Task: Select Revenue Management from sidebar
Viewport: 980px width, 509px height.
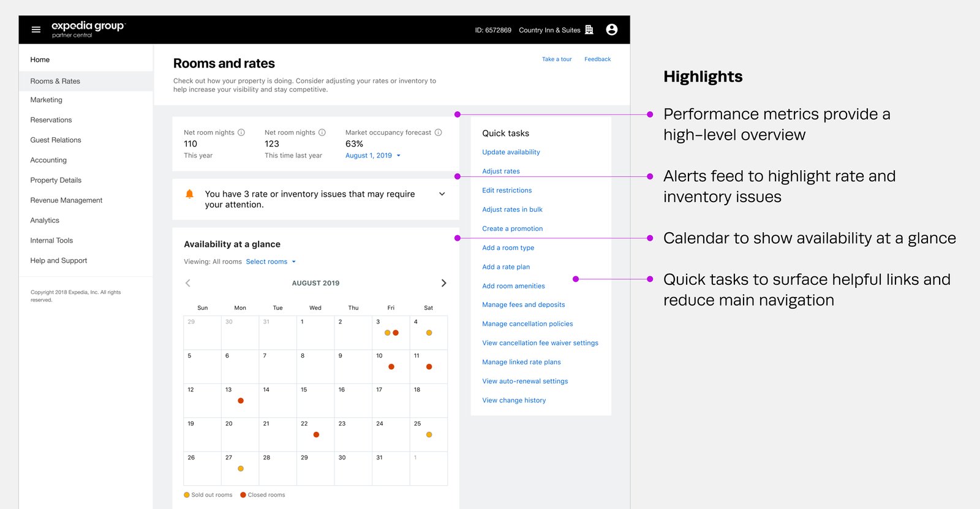Action: point(66,200)
